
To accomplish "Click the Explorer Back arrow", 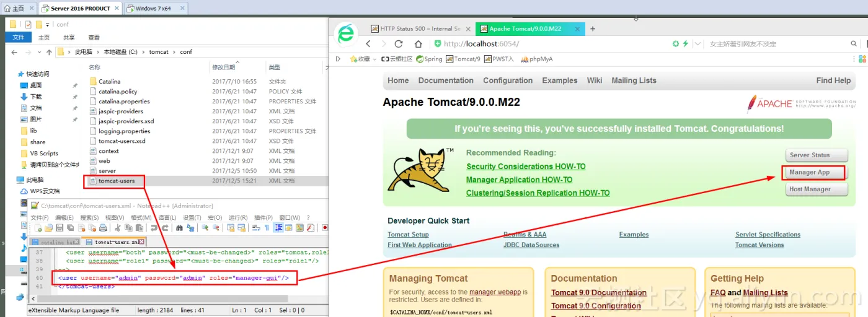I will tap(14, 52).
